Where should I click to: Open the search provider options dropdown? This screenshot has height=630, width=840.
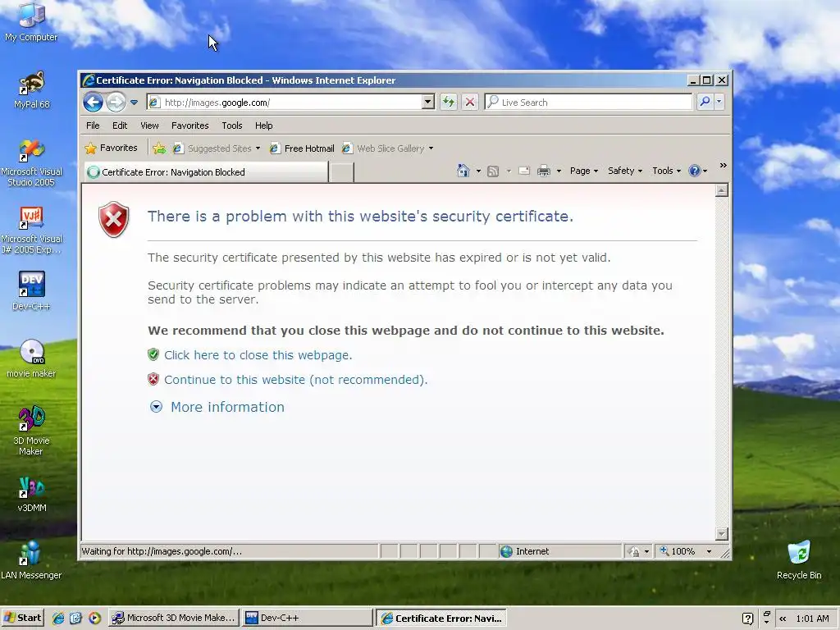719,101
